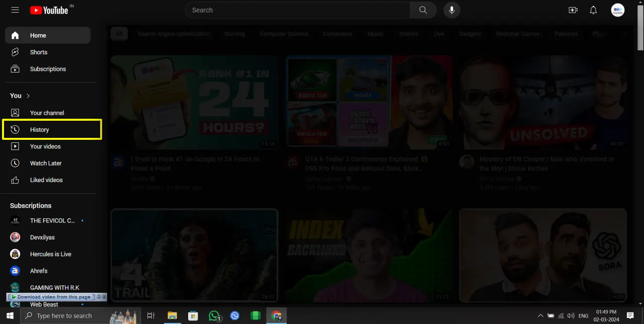Image resolution: width=644 pixels, height=324 pixels.
Task: Switch to the Music category chip
Action: [x=375, y=34]
